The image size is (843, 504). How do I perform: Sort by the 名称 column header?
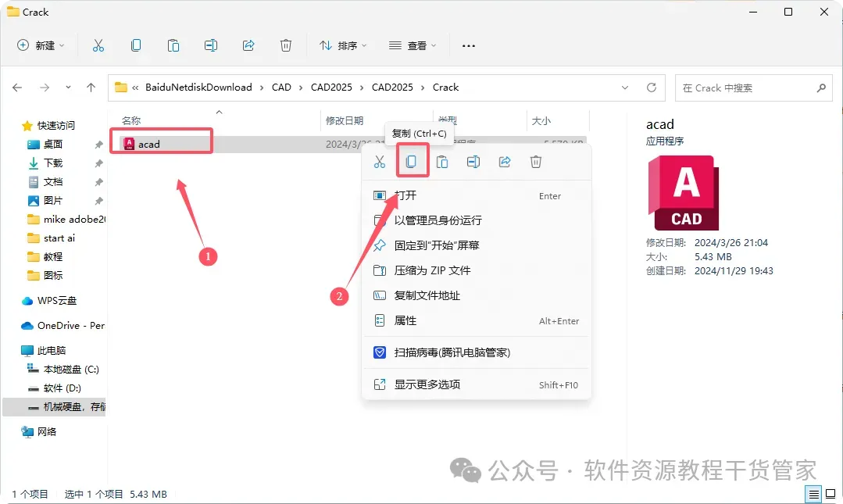[131, 120]
